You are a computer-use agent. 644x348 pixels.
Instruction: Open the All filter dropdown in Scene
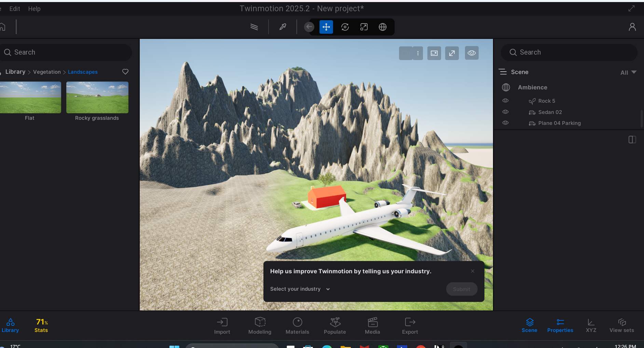[x=628, y=72]
